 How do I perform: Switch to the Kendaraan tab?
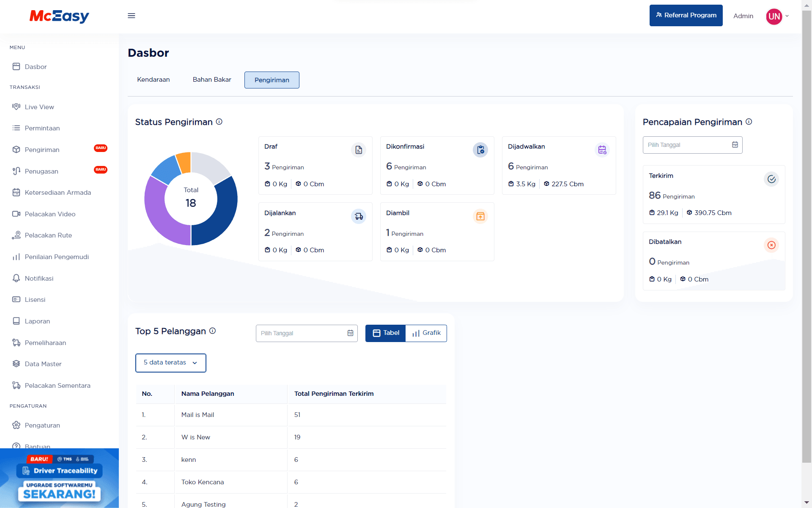pos(154,80)
